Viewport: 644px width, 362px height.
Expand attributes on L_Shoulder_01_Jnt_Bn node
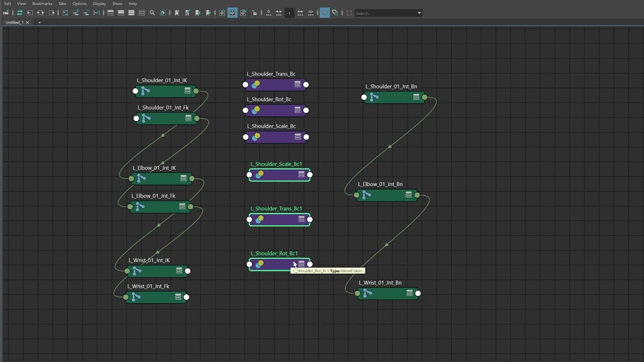pos(416,97)
